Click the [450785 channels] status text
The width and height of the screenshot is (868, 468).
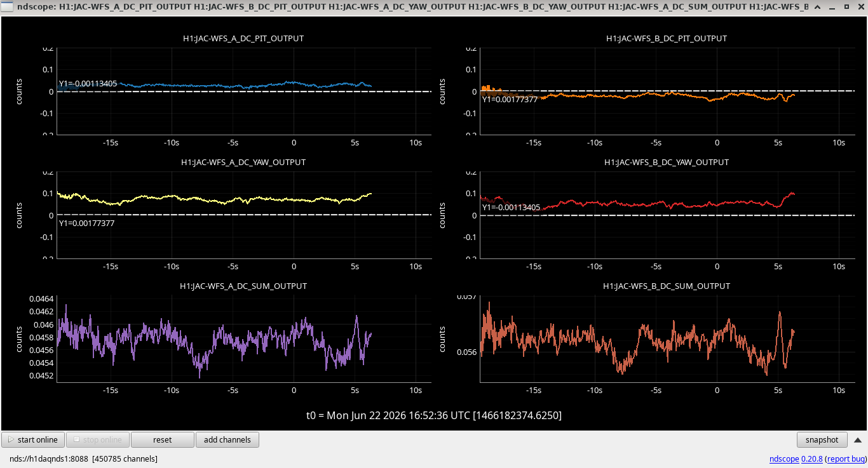coord(125,458)
